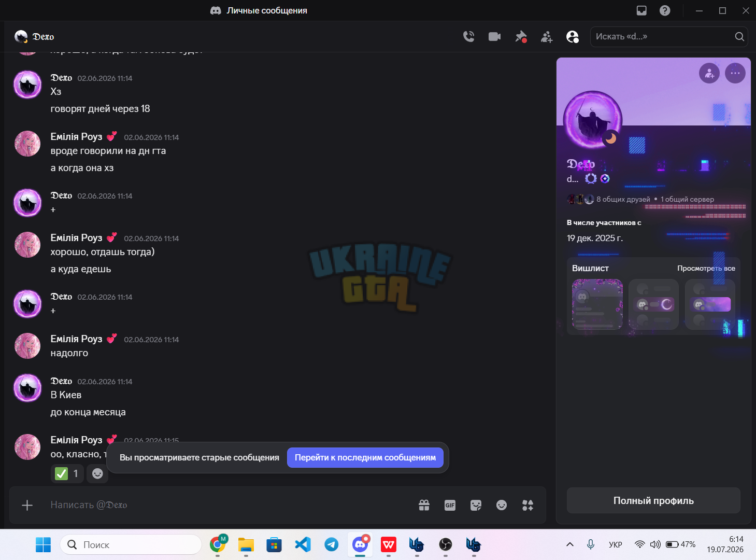Toggle the green checkmark reaction

pos(67,473)
